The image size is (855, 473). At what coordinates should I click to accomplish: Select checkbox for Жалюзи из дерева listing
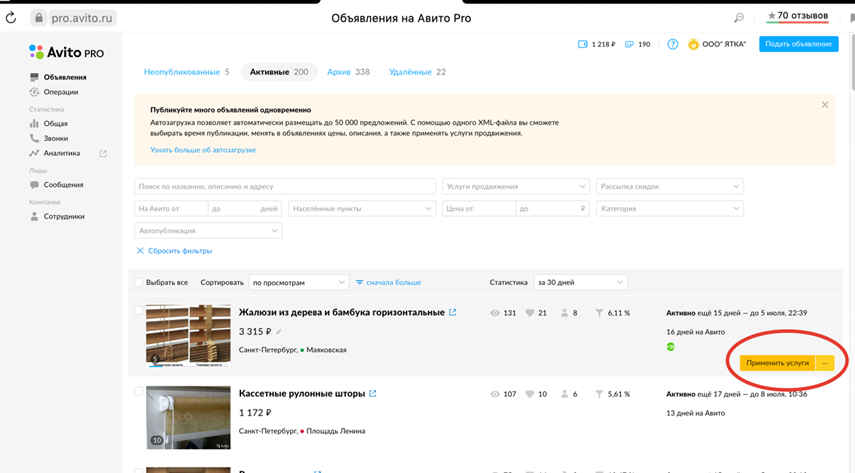click(139, 311)
